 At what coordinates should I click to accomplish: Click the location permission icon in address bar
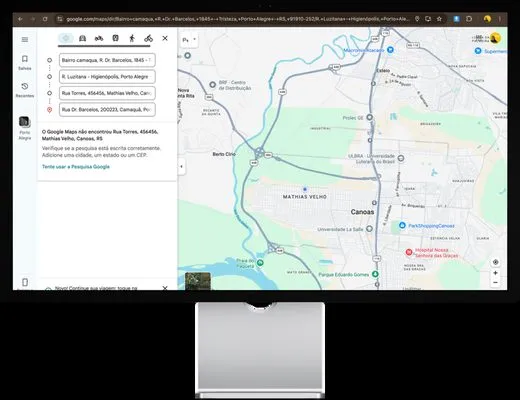tap(417, 19)
